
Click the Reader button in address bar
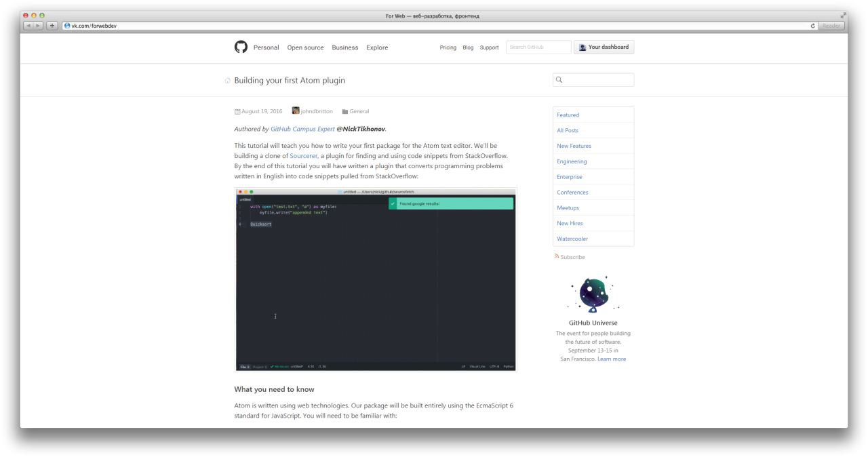pyautogui.click(x=831, y=26)
